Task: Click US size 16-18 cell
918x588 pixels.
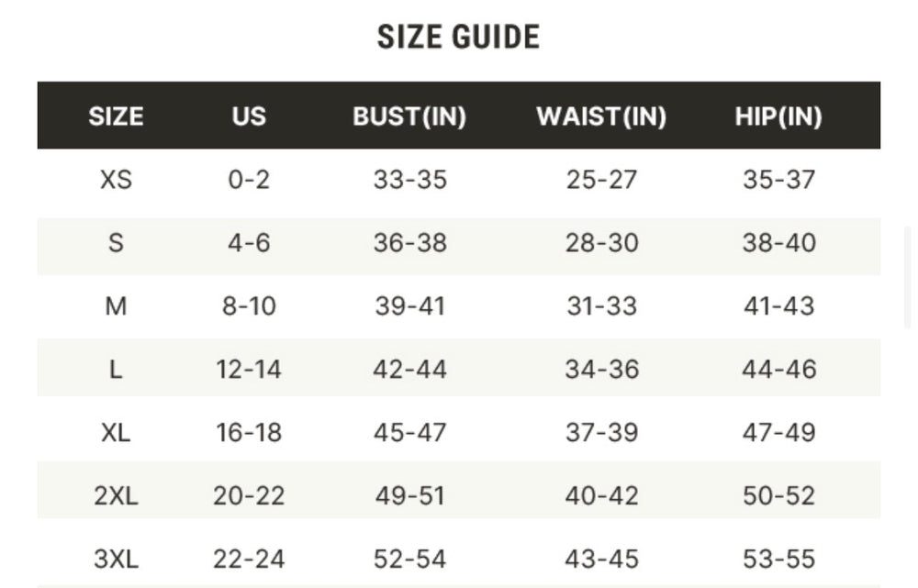Action: [x=249, y=433]
